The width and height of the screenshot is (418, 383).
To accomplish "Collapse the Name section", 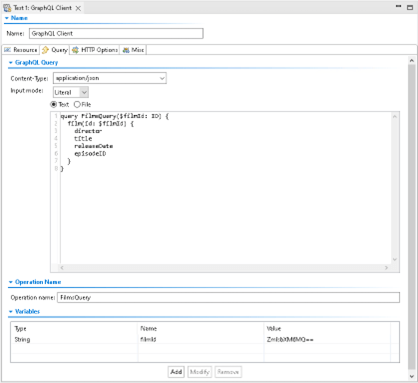I will tap(7, 18).
